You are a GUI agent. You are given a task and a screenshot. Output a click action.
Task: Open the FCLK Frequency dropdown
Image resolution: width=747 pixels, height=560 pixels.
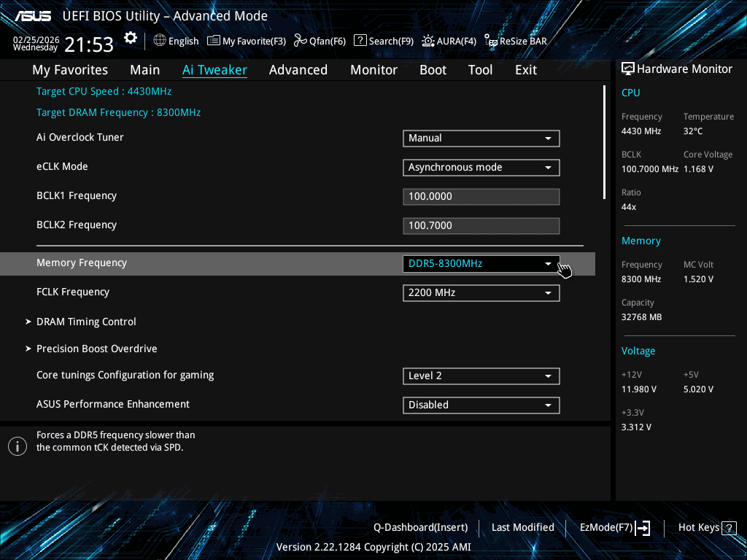[x=481, y=292]
